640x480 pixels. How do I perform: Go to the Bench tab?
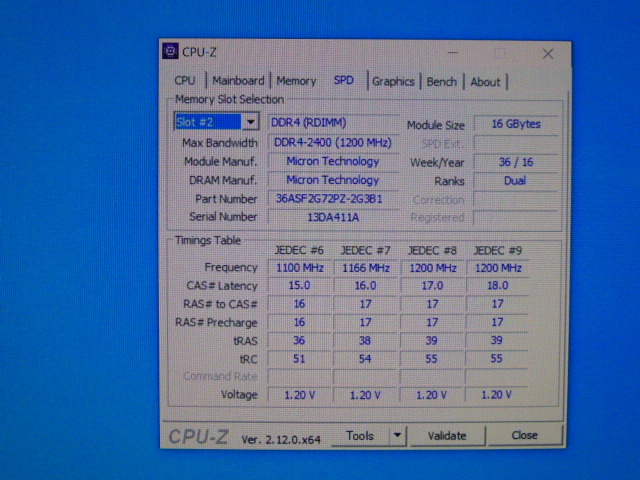point(442,82)
